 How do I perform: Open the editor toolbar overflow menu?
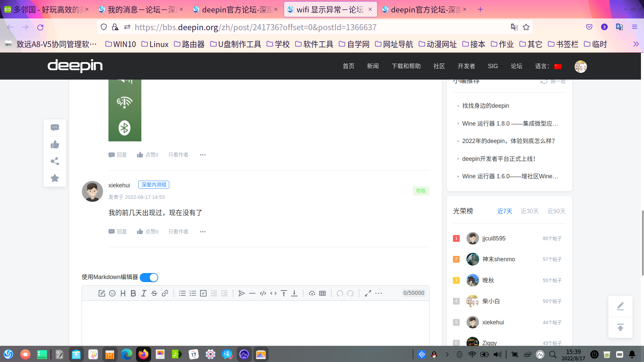pos(379,293)
